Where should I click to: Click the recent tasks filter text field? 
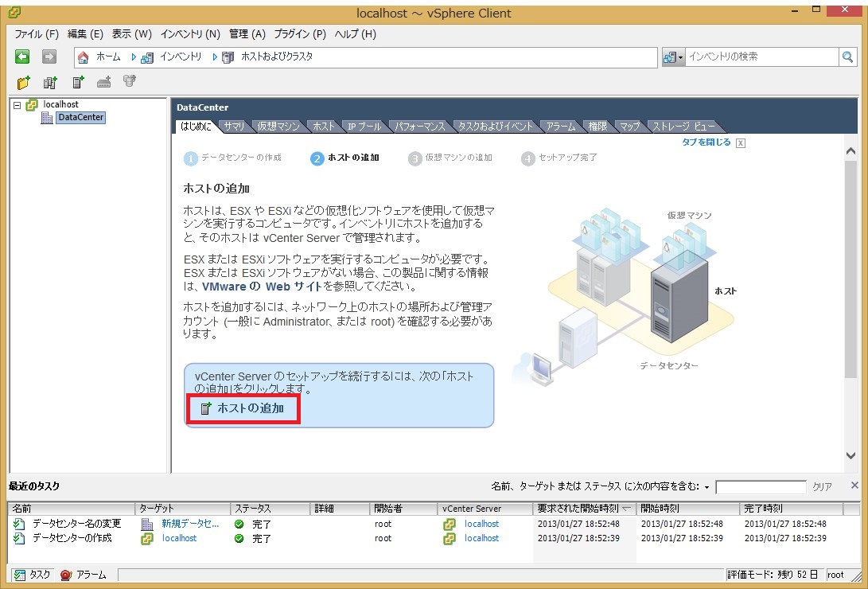(761, 487)
